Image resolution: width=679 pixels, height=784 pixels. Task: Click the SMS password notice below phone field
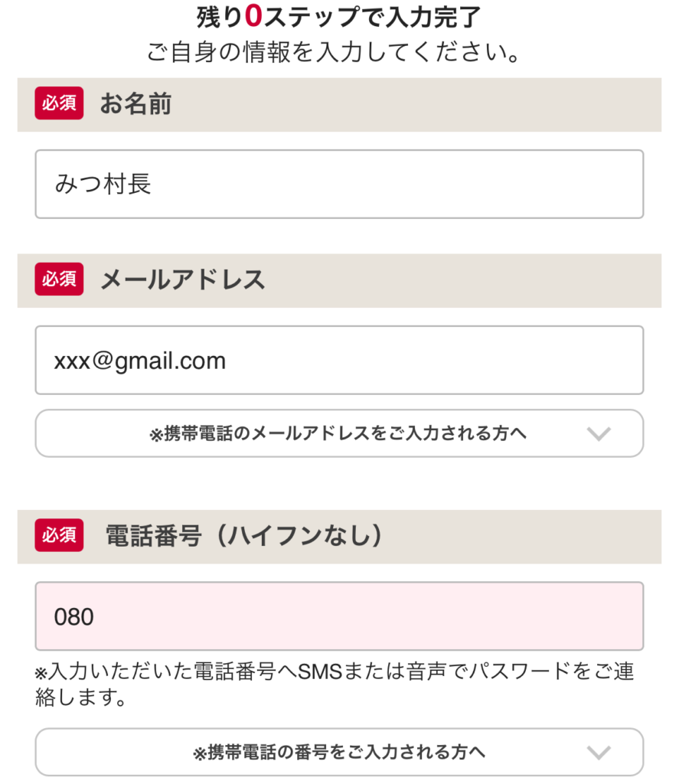tap(335, 684)
